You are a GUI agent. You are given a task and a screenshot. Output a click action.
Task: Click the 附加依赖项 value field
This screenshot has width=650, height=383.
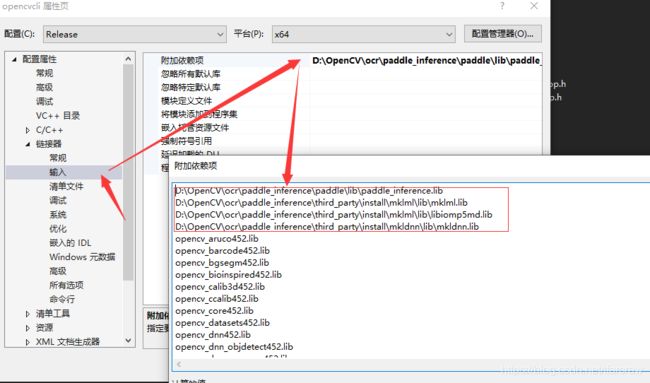pyautogui.click(x=426, y=61)
